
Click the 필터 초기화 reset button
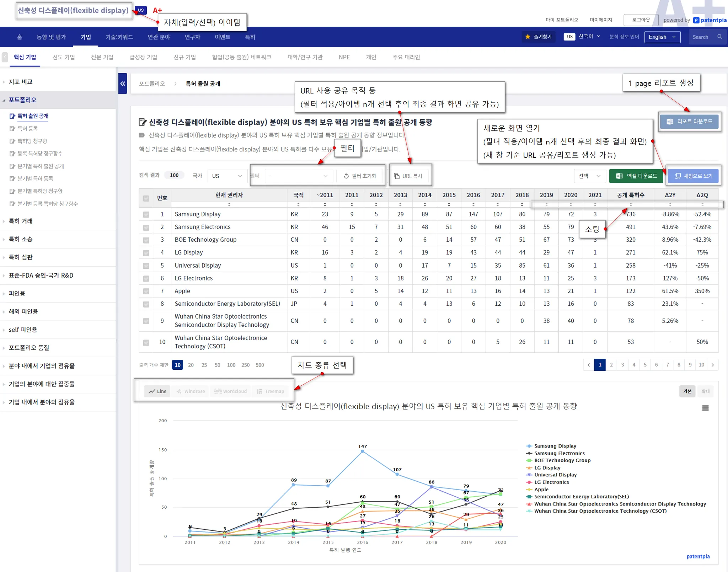click(x=360, y=176)
